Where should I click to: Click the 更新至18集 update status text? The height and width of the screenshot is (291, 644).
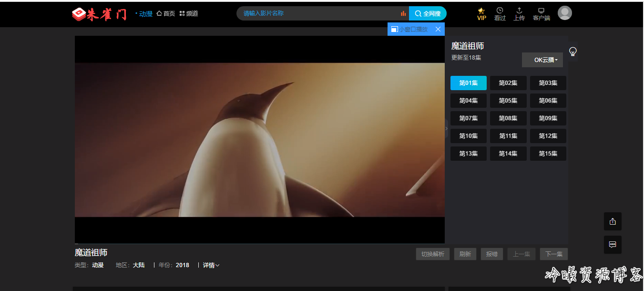point(466,58)
